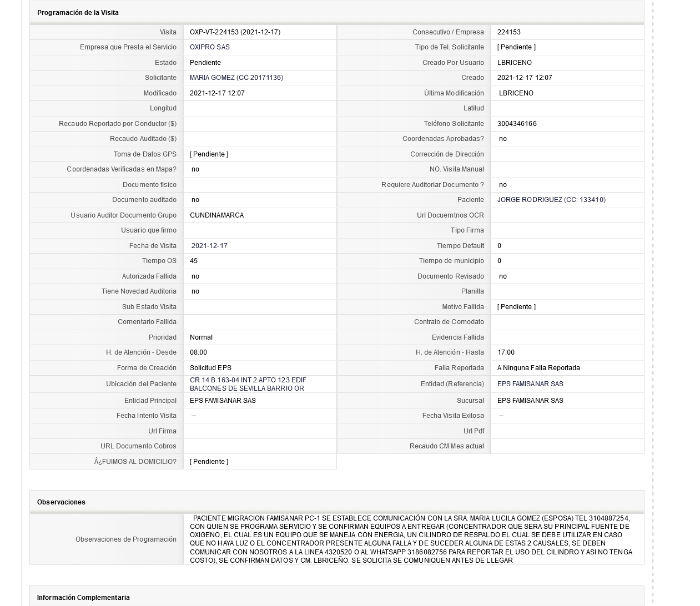700x606 pixels.
Task: Select the Teléfono Solicitante number 3004346166
Action: click(x=517, y=124)
